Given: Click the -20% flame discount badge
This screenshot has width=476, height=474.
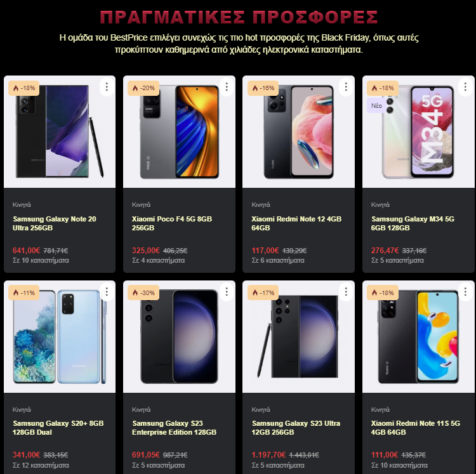Looking at the screenshot, I should (x=143, y=88).
